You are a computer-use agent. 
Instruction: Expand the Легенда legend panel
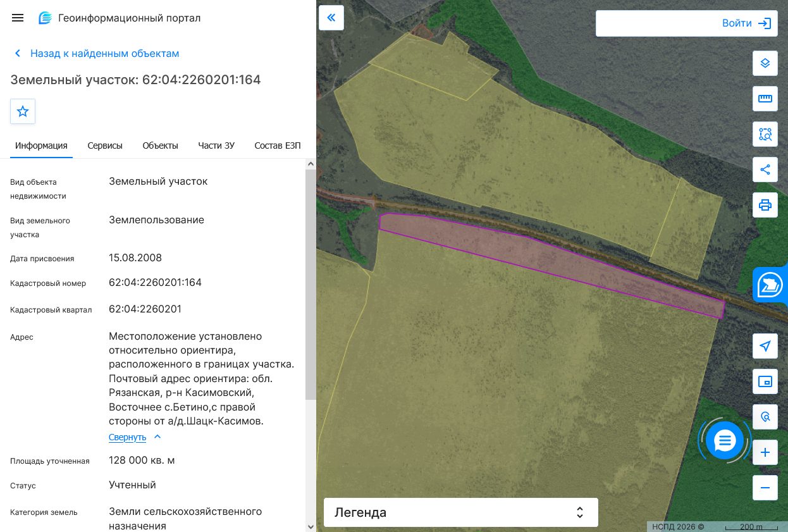461,512
